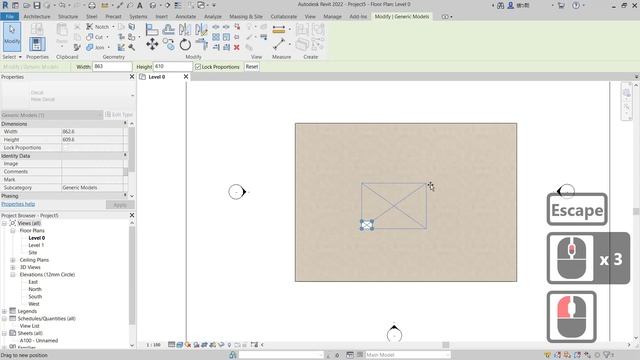Collapse the Dimensions properties group
This screenshot has width=640, height=360.
pyautogui.click(x=125, y=123)
